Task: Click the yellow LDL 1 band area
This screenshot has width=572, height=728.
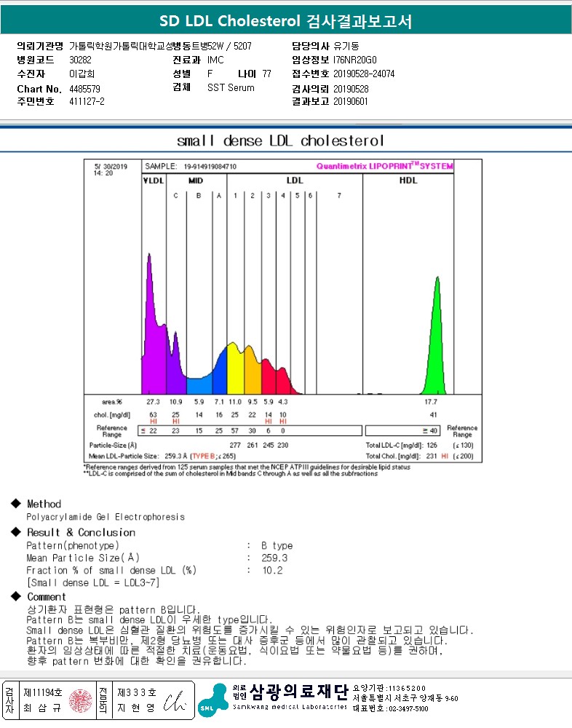Action: 234,371
